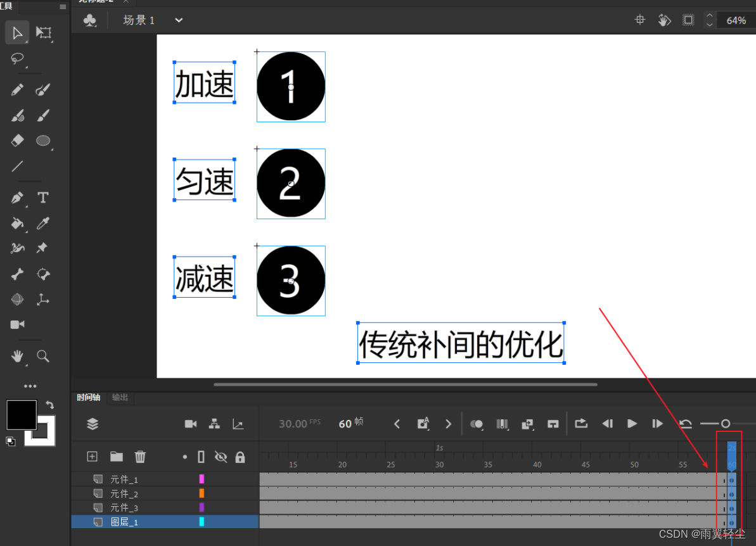Open the layer view stack icon
The image size is (756, 546).
tap(93, 424)
